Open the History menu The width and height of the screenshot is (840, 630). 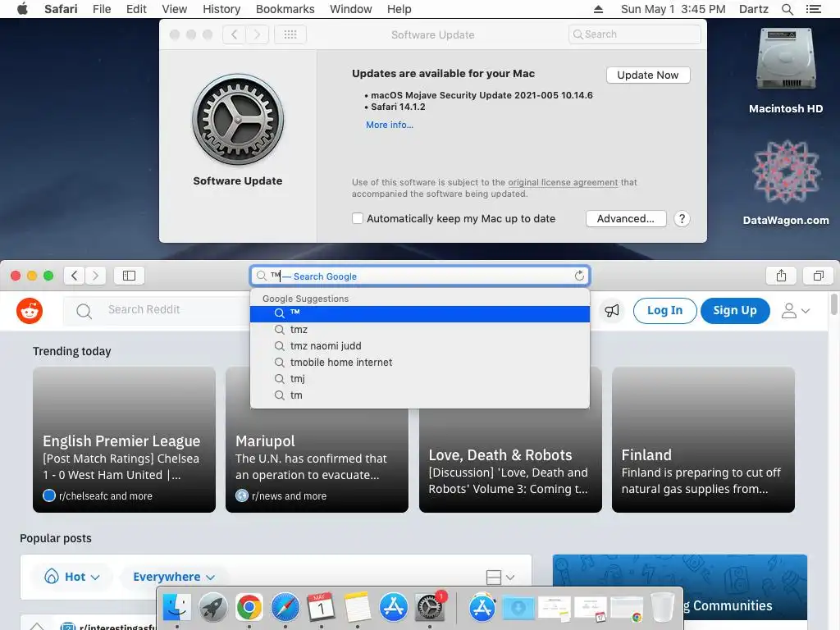point(221,9)
